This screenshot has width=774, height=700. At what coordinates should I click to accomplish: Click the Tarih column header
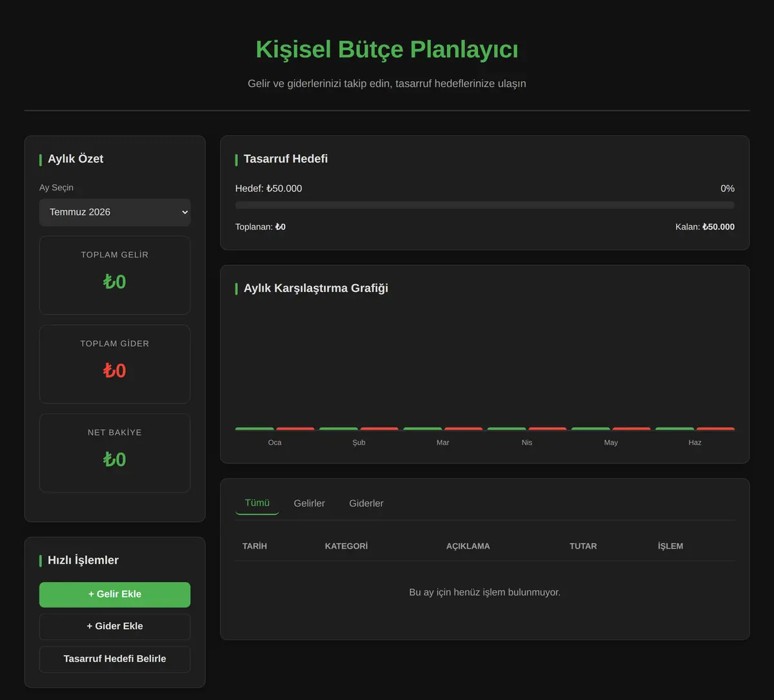click(x=255, y=546)
